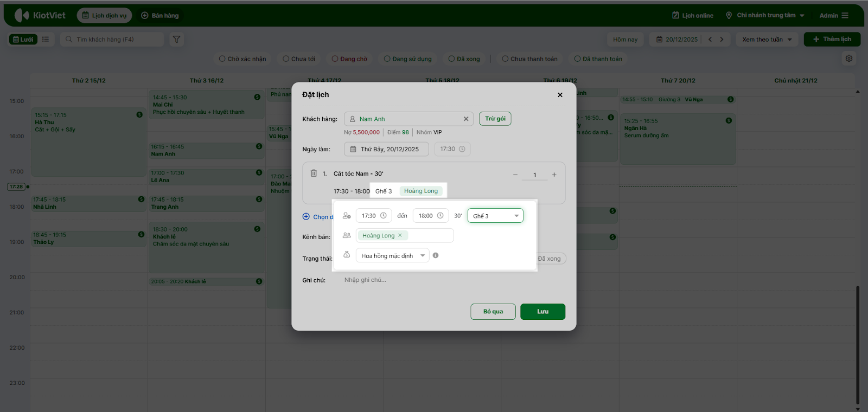Image resolution: width=868 pixels, height=412 pixels.
Task: Click the Hôm nay button
Action: (x=625, y=39)
